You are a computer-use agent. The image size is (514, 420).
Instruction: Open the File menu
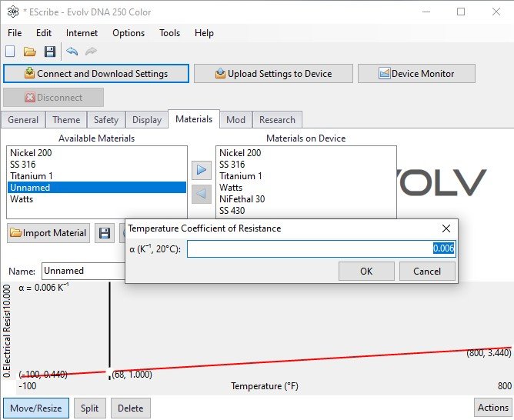[x=15, y=33]
